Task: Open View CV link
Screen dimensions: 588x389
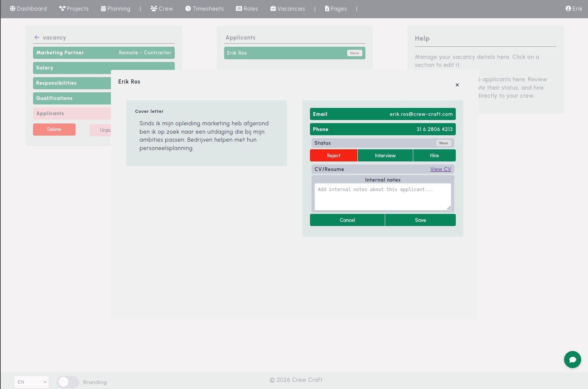Action: click(x=441, y=169)
